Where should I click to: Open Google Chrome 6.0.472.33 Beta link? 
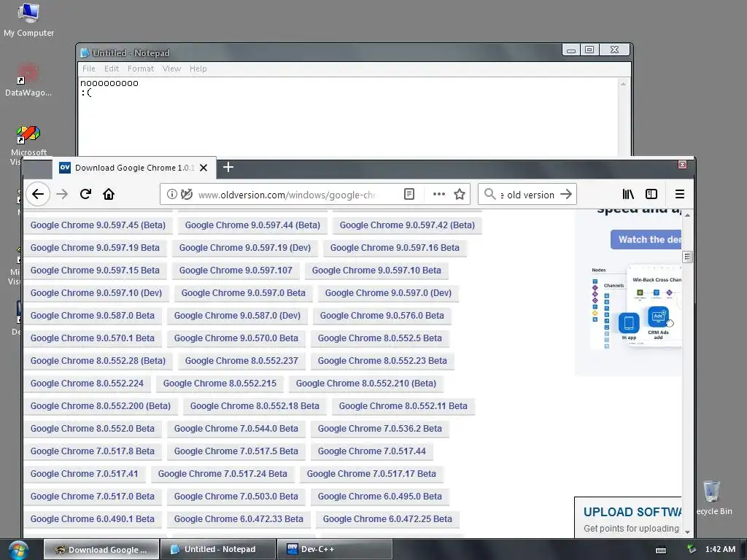(239, 519)
